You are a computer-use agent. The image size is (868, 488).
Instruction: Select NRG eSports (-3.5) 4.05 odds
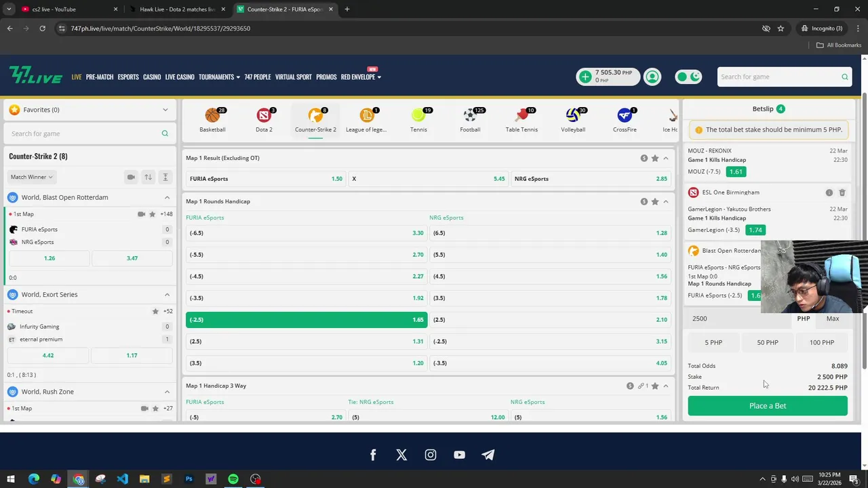pyautogui.click(x=550, y=363)
